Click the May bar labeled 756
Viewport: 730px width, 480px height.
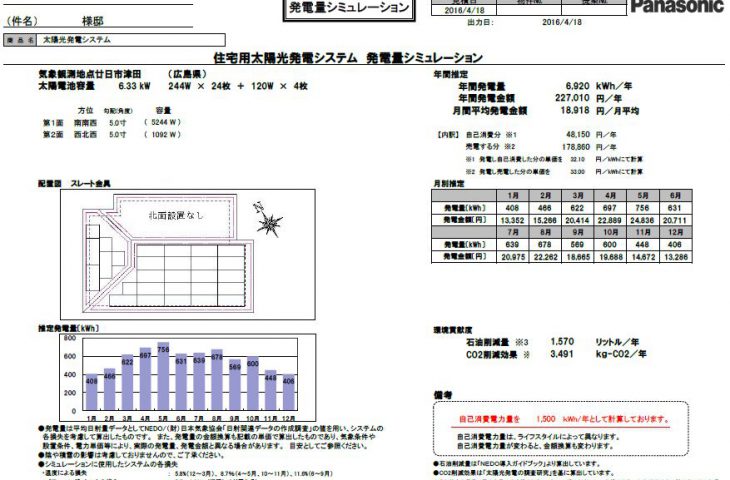click(163, 377)
